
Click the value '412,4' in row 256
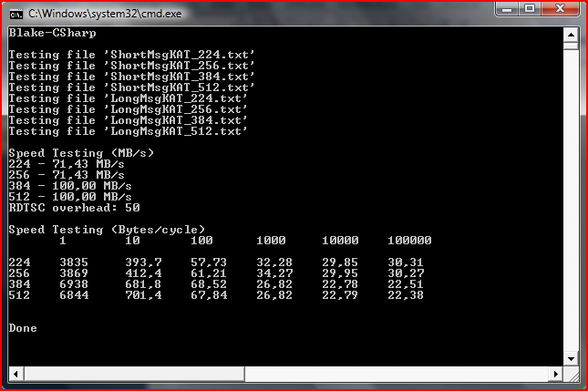pyautogui.click(x=143, y=273)
